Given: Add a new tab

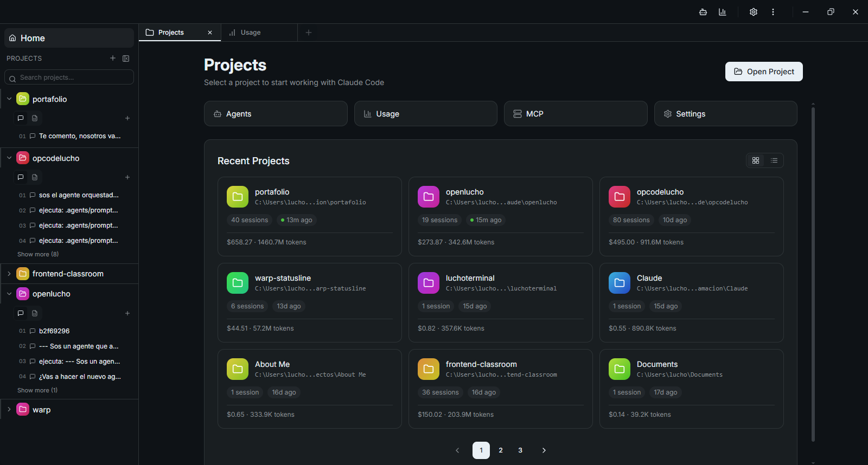Looking at the screenshot, I should [x=309, y=33].
